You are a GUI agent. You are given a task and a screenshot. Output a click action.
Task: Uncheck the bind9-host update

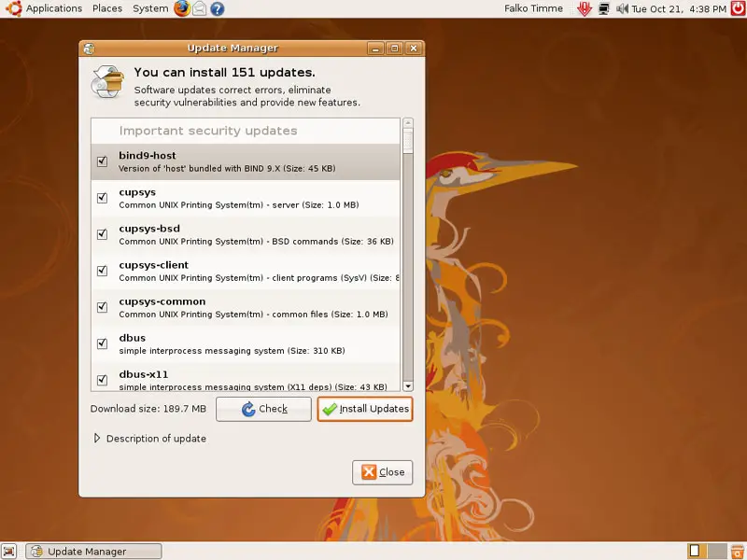(x=102, y=161)
